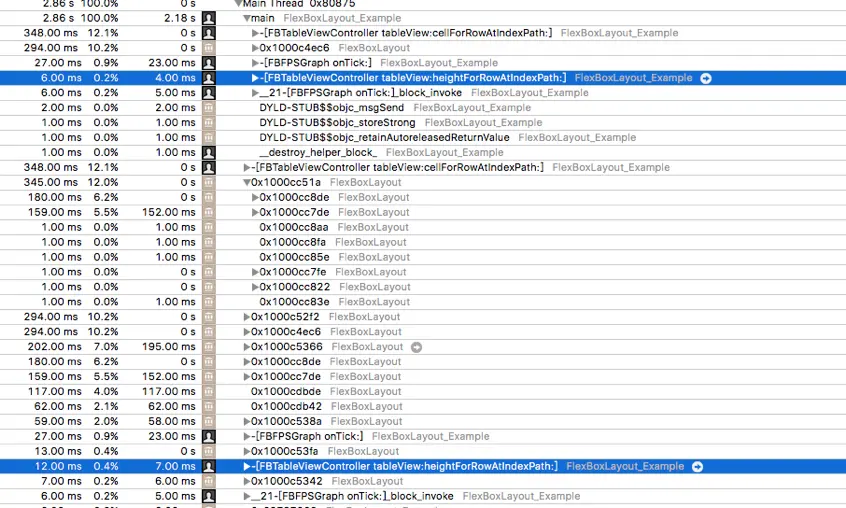Viewport: 846px width, 508px height.
Task: Expand heightForRowAtIndexPath row with 12.00 ms
Action: click(247, 466)
